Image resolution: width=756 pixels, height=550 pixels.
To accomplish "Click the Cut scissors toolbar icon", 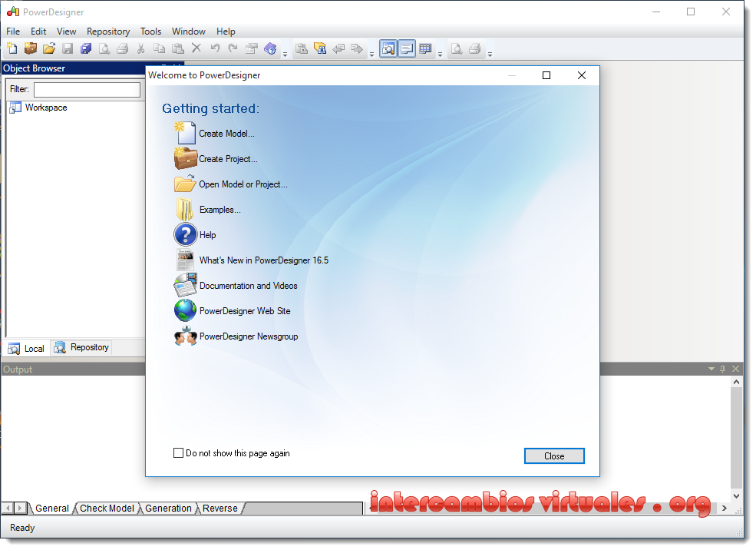I will (x=140, y=48).
